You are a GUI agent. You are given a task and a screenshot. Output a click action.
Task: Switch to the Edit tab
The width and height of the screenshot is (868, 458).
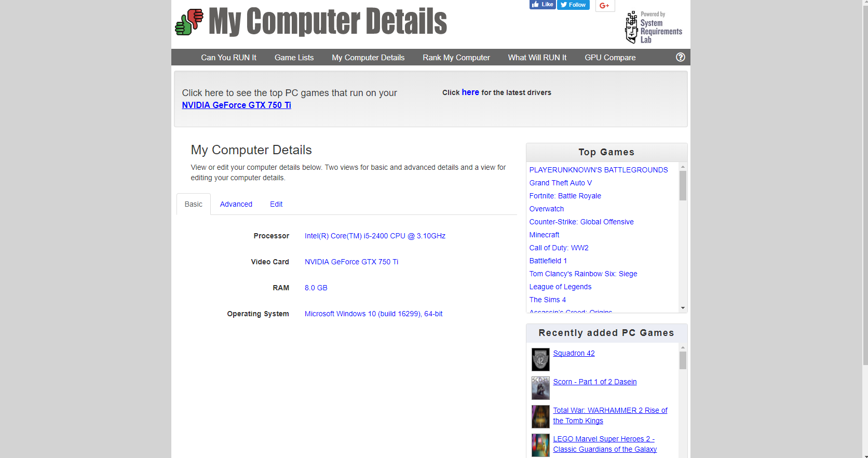276,204
